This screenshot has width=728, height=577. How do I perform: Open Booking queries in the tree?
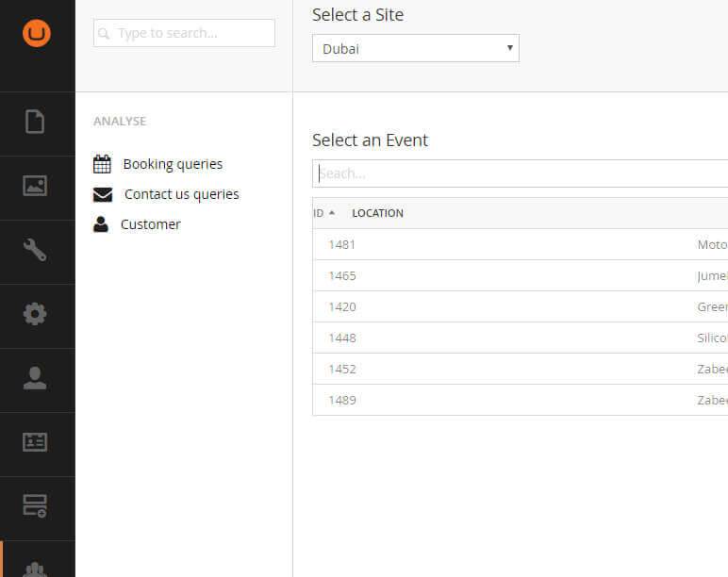tap(173, 164)
